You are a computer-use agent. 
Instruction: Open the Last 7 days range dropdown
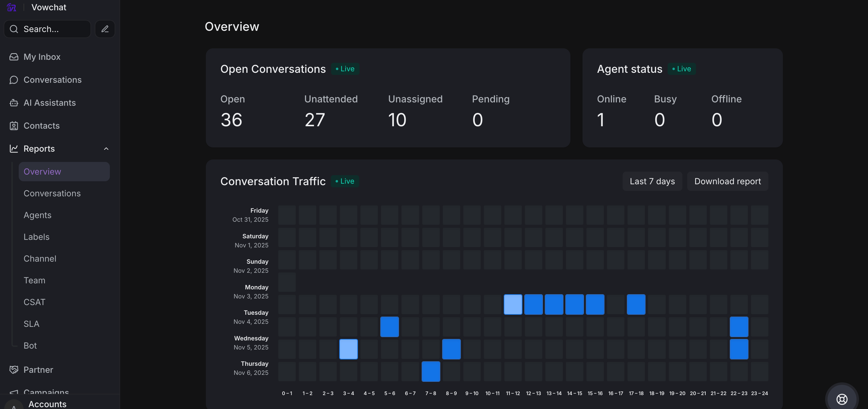[x=652, y=181]
